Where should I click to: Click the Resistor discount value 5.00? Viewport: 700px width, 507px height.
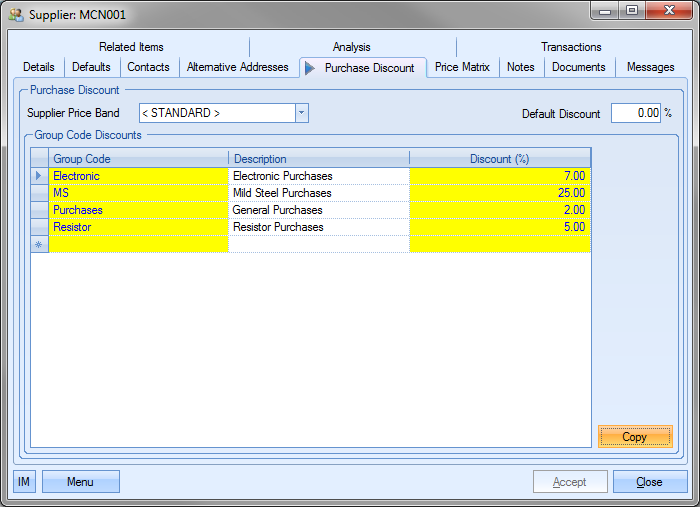tap(500, 227)
